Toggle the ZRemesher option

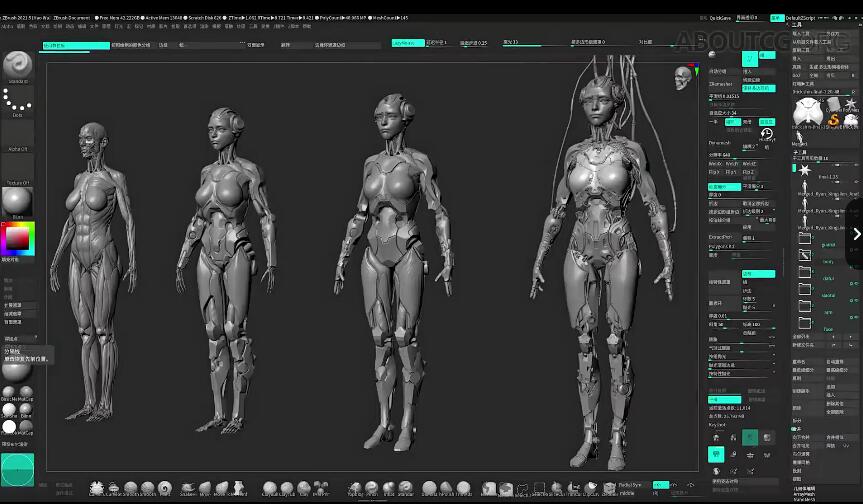721,85
